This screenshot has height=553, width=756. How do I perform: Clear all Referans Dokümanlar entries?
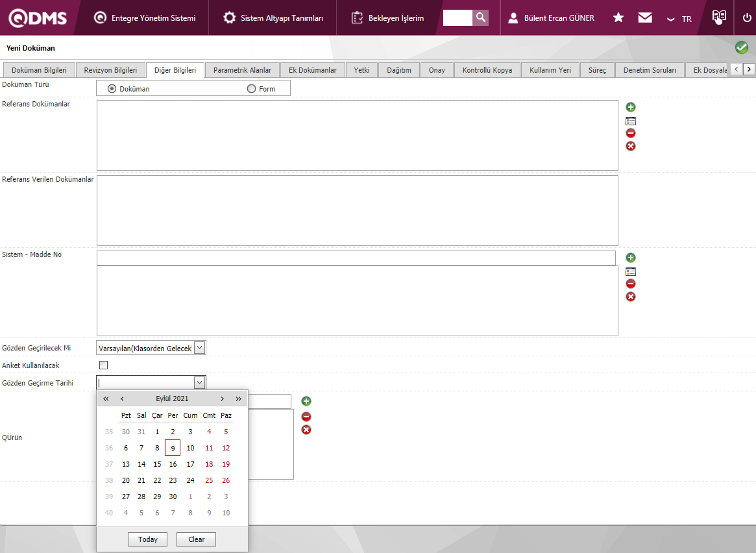click(x=631, y=146)
